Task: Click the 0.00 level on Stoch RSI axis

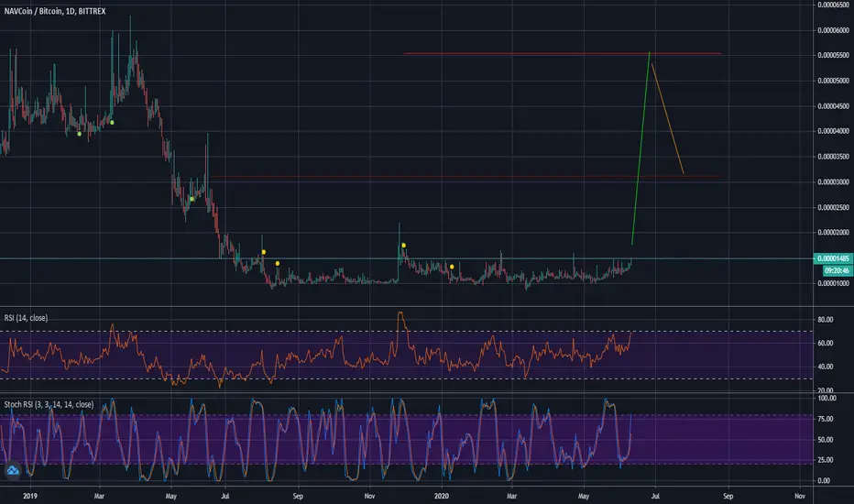Action: pos(825,480)
